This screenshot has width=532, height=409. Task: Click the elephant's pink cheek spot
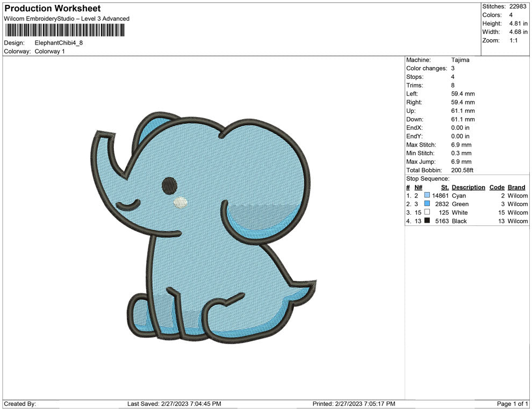pos(182,202)
